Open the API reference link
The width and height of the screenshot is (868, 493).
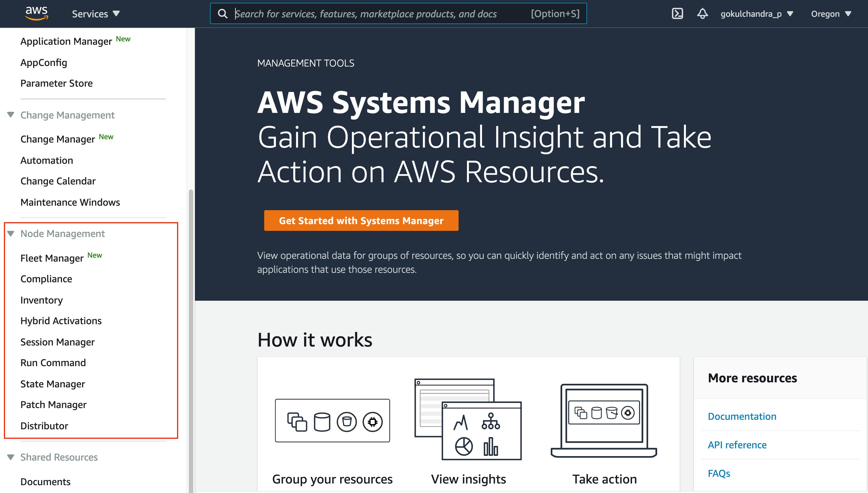pos(737,445)
